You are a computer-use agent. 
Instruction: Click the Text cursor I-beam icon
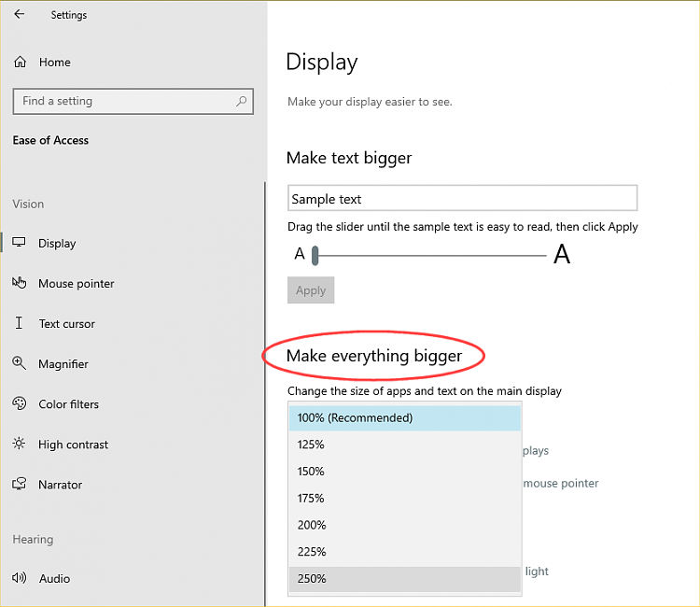[x=19, y=322]
